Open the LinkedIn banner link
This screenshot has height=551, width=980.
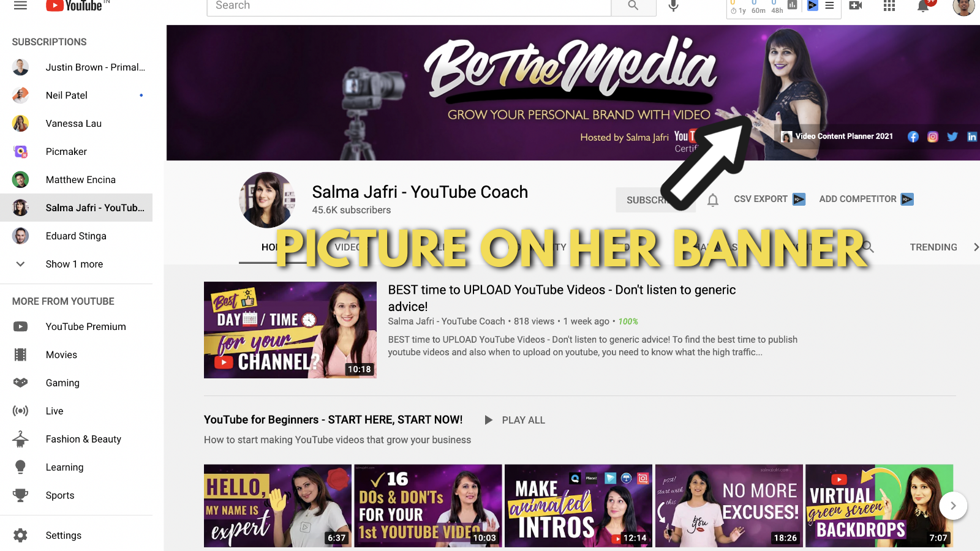tap(972, 137)
